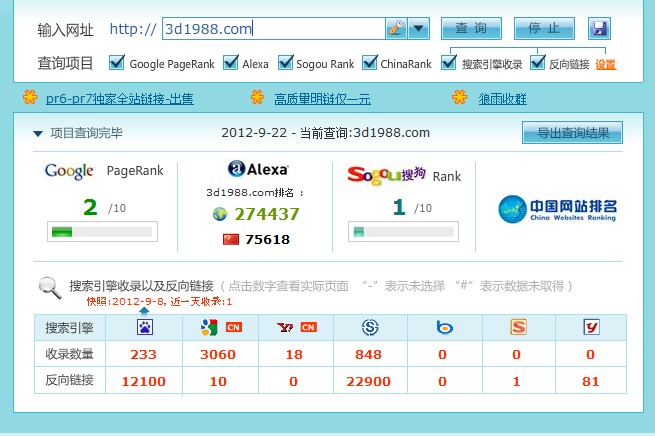Click the Sogou 'S' search engine icon
The width and height of the screenshot is (655, 436).
click(369, 327)
